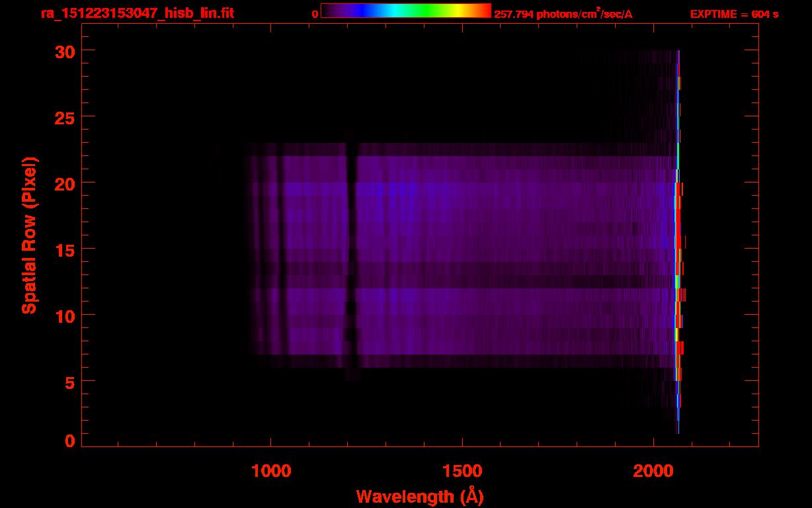Click the y-axis tick label 15
This screenshot has width=812, height=508.
[65, 249]
